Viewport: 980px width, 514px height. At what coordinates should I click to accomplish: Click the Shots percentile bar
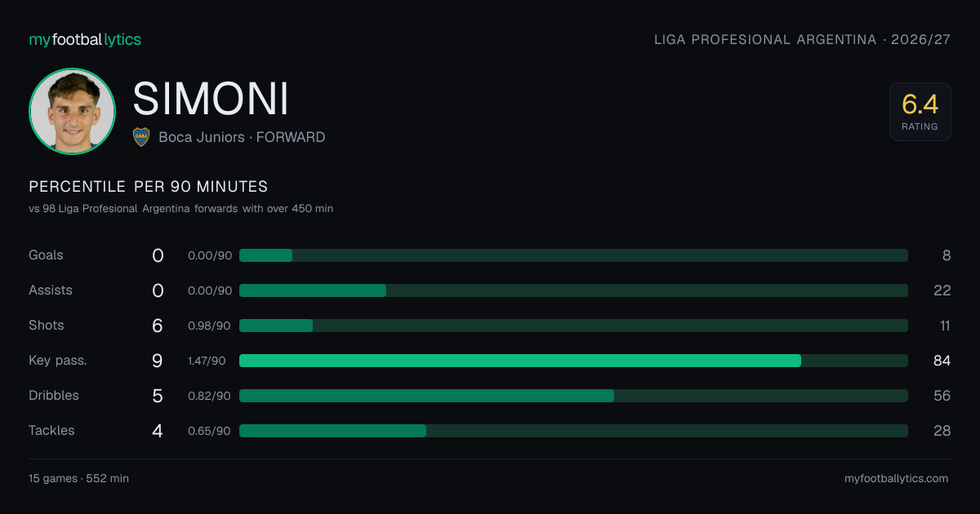[x=573, y=326]
